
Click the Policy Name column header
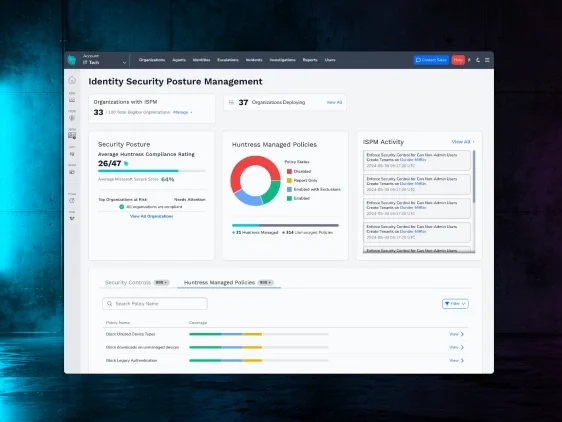tap(118, 323)
